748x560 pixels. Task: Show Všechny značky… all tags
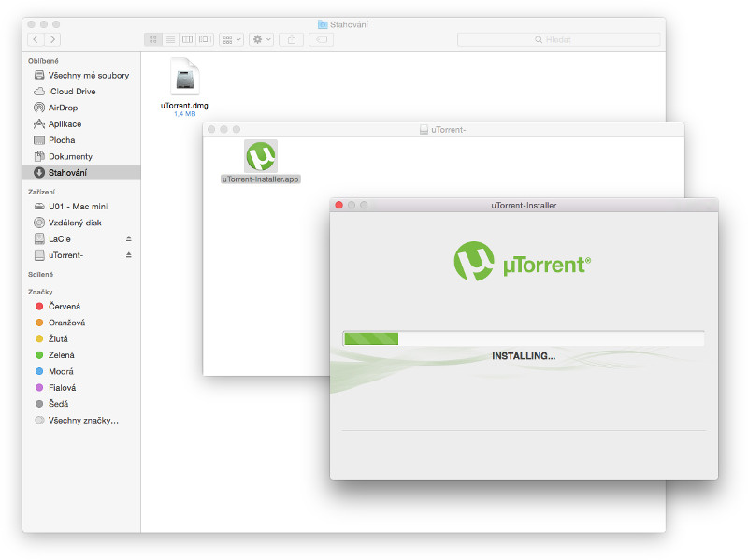click(81, 421)
